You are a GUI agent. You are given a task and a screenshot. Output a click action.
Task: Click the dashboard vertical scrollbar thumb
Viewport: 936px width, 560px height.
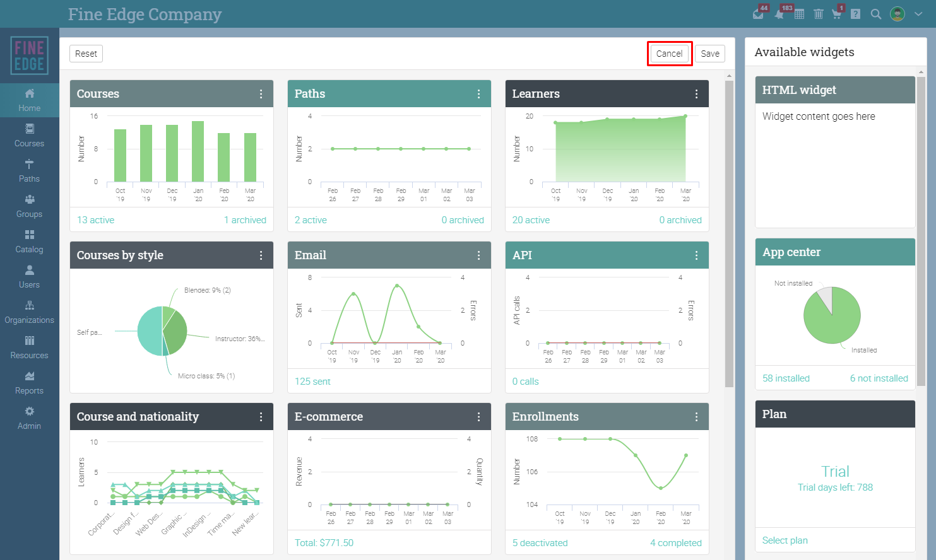[x=730, y=233]
